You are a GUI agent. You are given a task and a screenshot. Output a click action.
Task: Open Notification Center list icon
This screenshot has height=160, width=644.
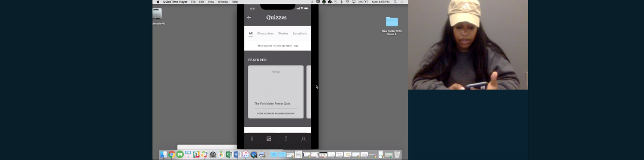[x=402, y=2]
